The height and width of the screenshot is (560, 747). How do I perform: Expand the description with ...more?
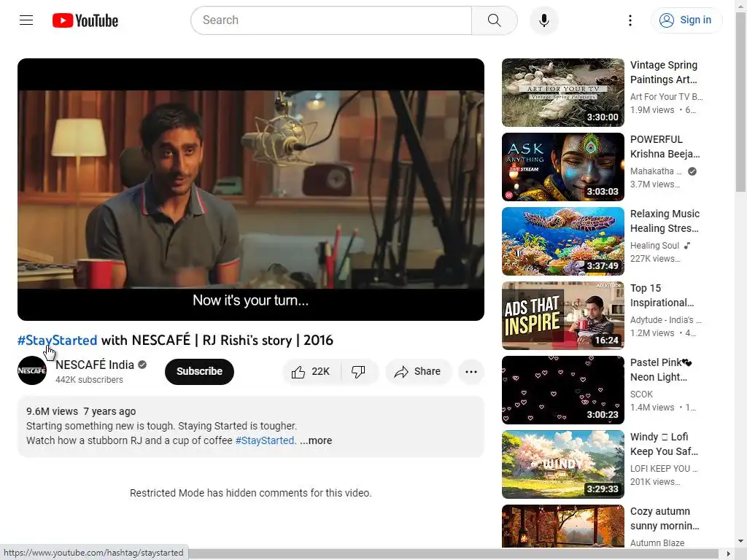tap(316, 440)
